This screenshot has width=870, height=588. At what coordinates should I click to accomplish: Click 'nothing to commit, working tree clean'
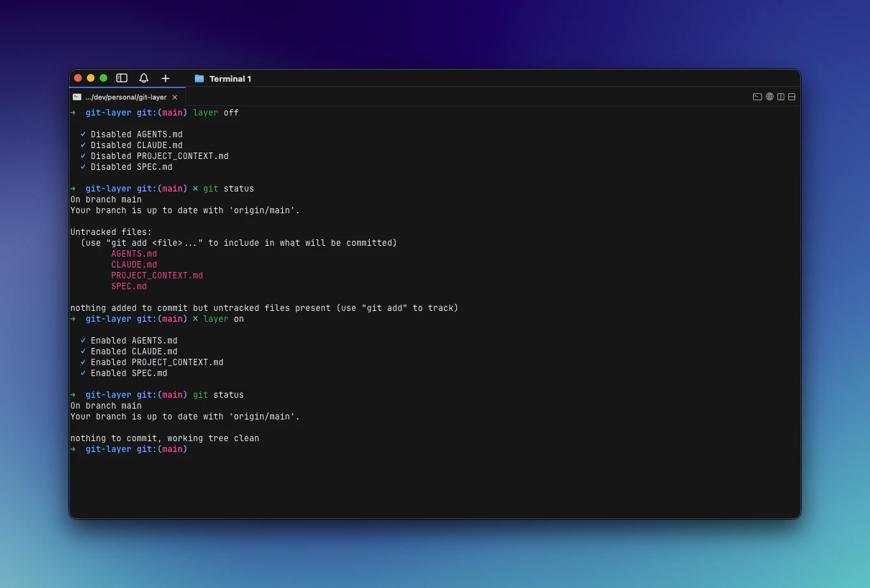point(165,438)
